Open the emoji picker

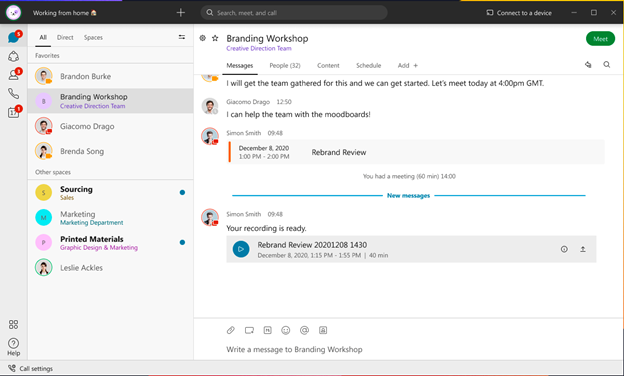[x=286, y=330]
